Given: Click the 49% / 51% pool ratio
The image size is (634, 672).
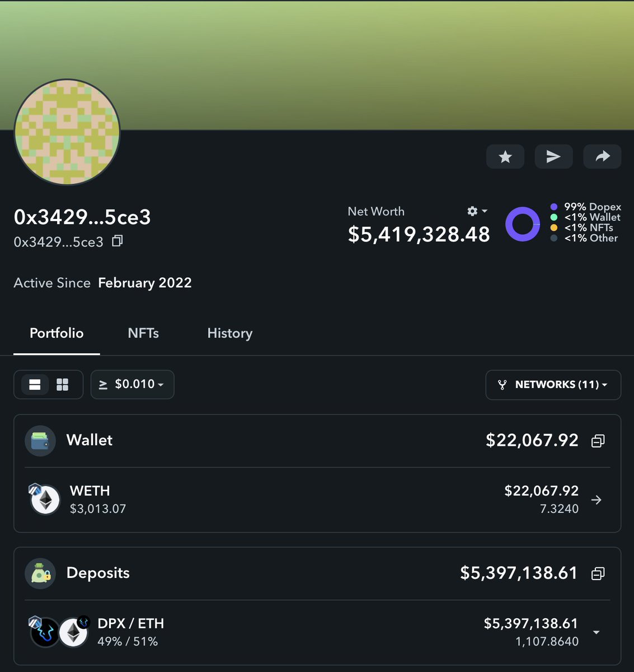Looking at the screenshot, I should point(128,642).
